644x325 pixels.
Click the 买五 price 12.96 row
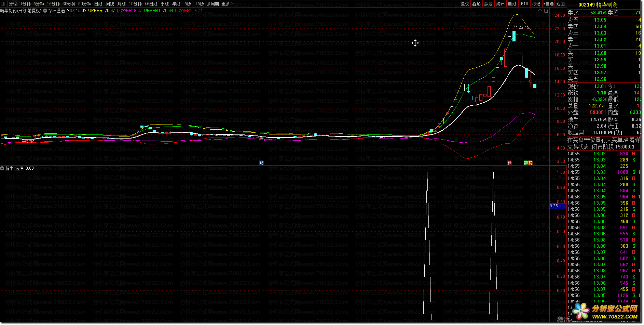(604, 79)
